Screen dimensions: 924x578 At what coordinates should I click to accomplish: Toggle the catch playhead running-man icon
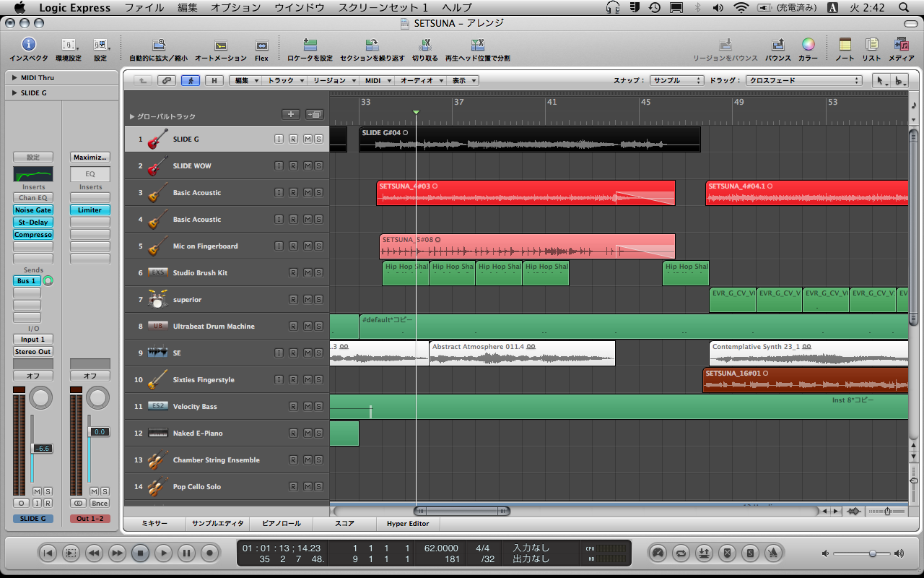[x=191, y=80]
